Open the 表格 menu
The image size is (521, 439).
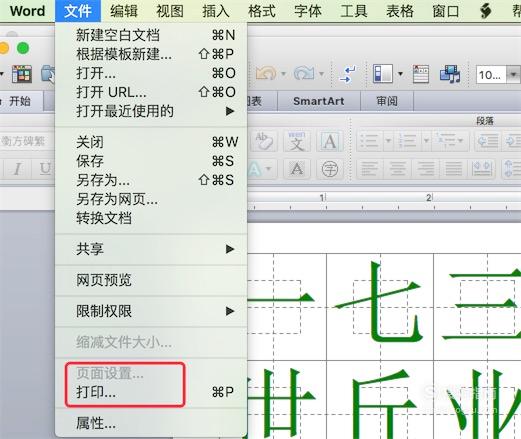coord(400,11)
